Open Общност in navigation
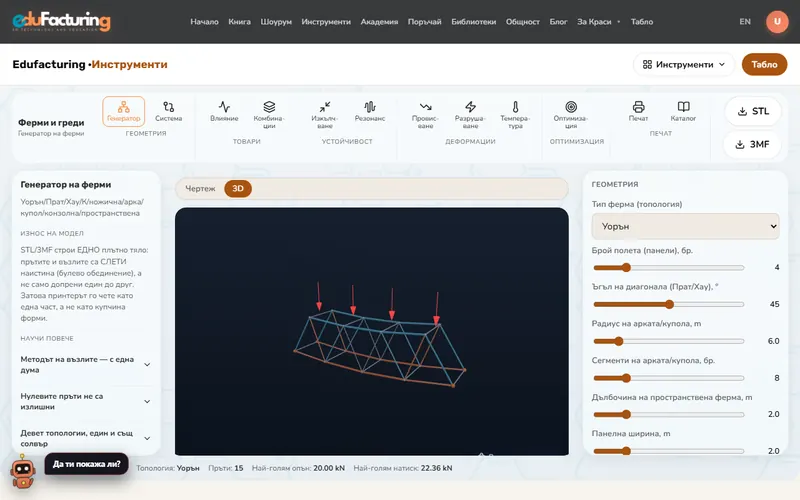 coord(522,21)
